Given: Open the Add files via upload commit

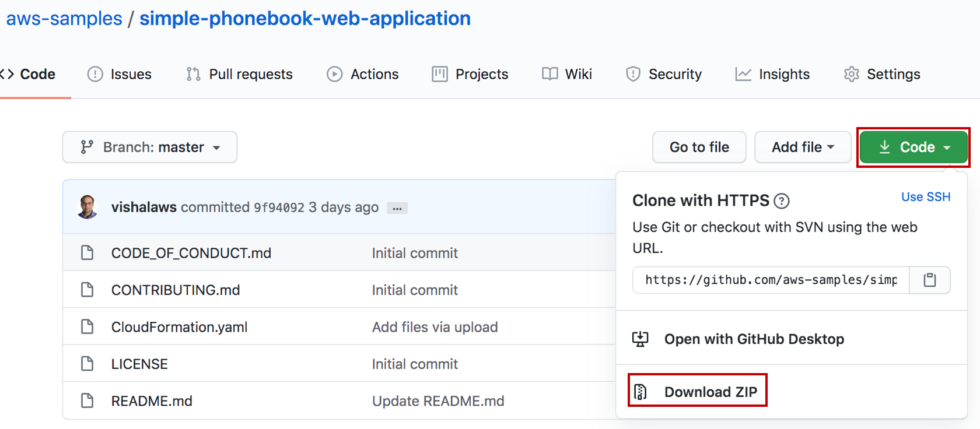Looking at the screenshot, I should pos(435,327).
